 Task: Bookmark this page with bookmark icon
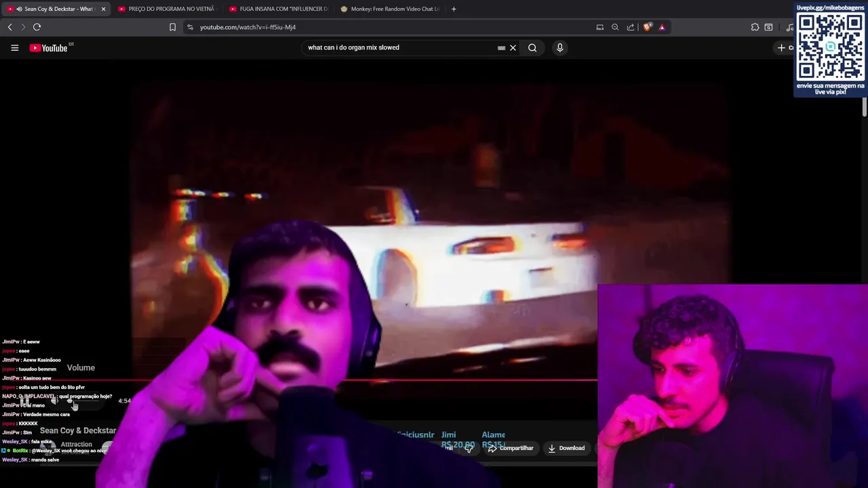[x=172, y=27]
